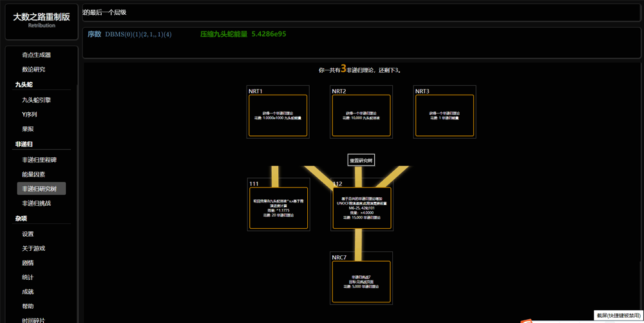The width and height of the screenshot is (644, 323).
Task: Go to 数论研究 in the sidebar
Action: pos(33,70)
